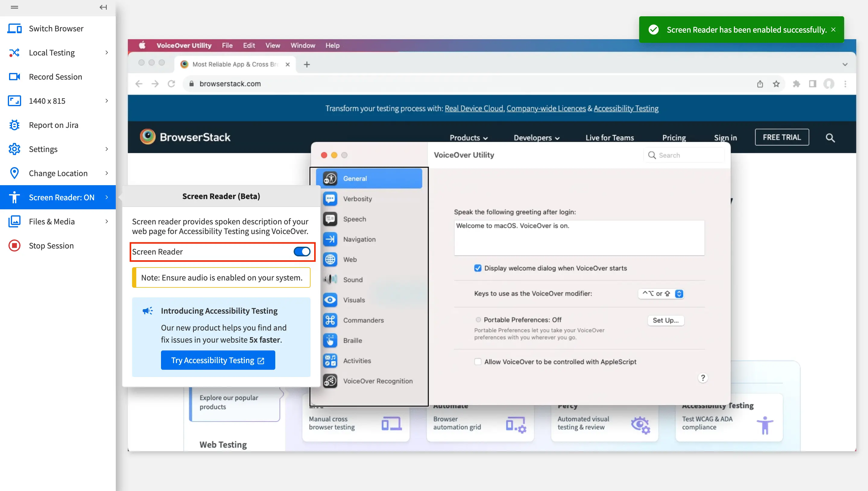Screen dimensions: 868x491
Task: Select Verbosity in the VoiceOver Utility sidebar
Action: 357,199
